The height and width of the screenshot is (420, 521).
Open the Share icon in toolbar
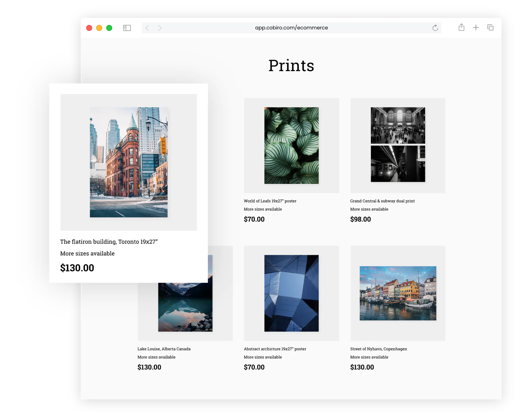point(461,28)
